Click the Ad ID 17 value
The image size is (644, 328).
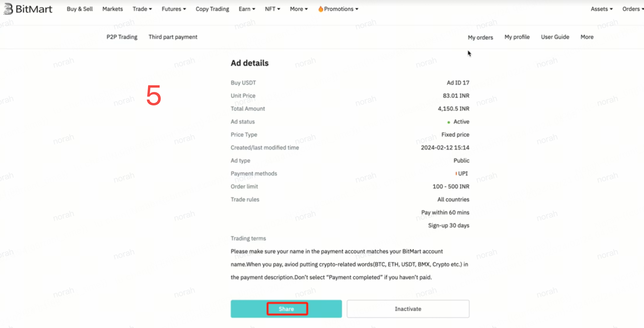point(458,83)
